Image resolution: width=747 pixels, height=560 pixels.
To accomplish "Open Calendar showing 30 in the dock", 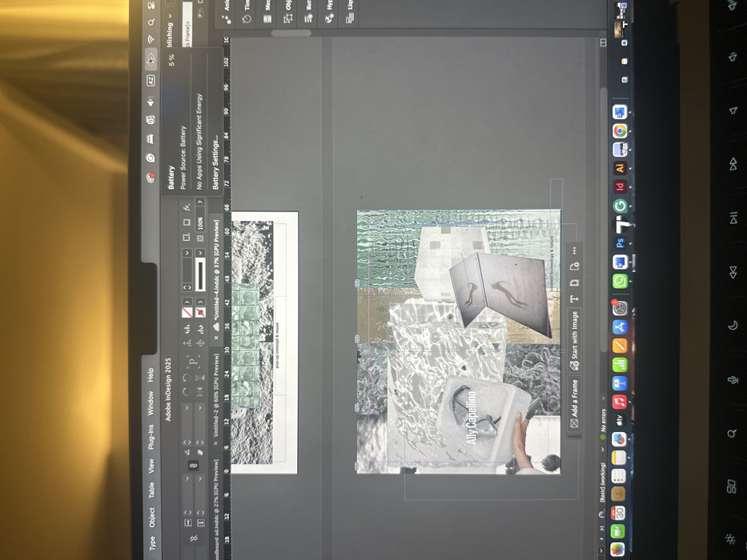I will click(618, 512).
